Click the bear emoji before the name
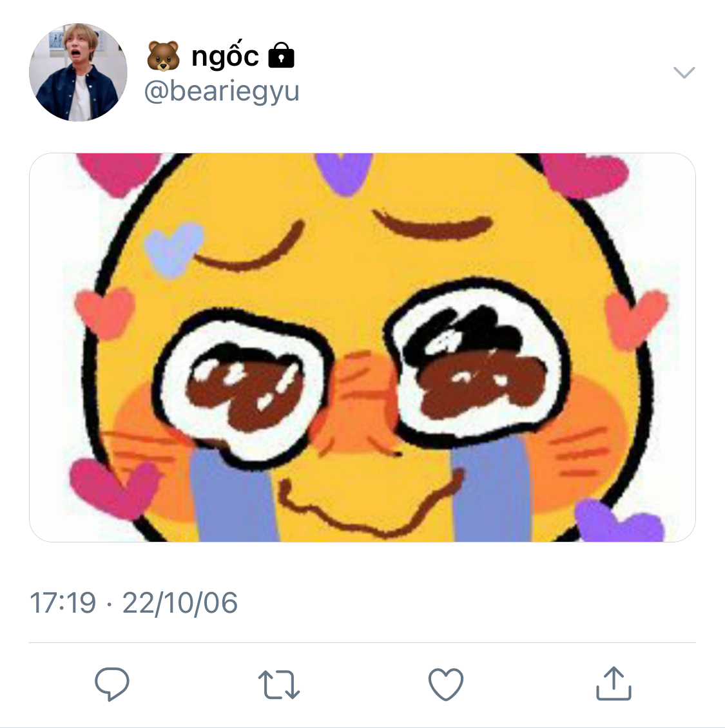Screen dimensions: 725x728 pyautogui.click(x=163, y=55)
